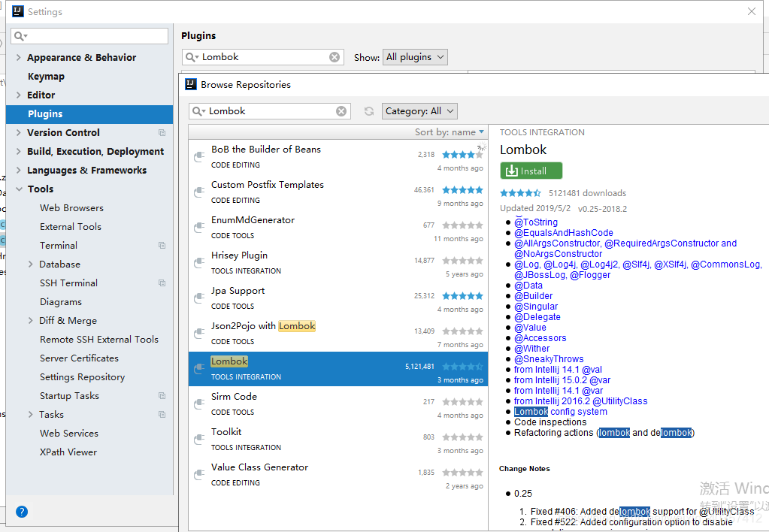The height and width of the screenshot is (532, 769).
Task: Open the Lombok config system link
Action: coord(561,412)
